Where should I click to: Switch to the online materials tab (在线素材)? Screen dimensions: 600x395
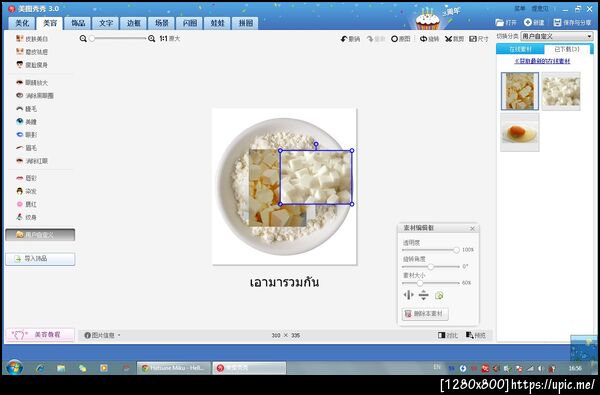pyautogui.click(x=520, y=49)
